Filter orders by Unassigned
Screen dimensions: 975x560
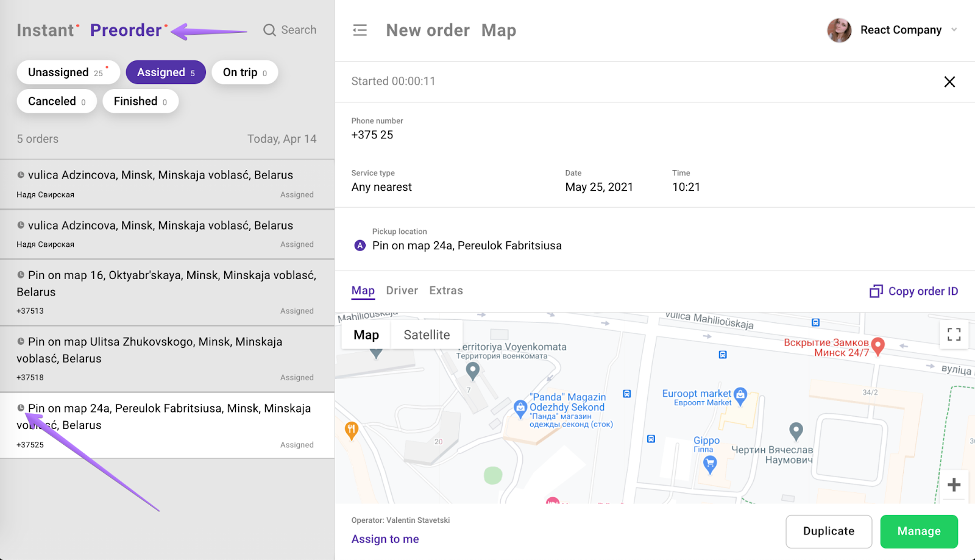(68, 73)
